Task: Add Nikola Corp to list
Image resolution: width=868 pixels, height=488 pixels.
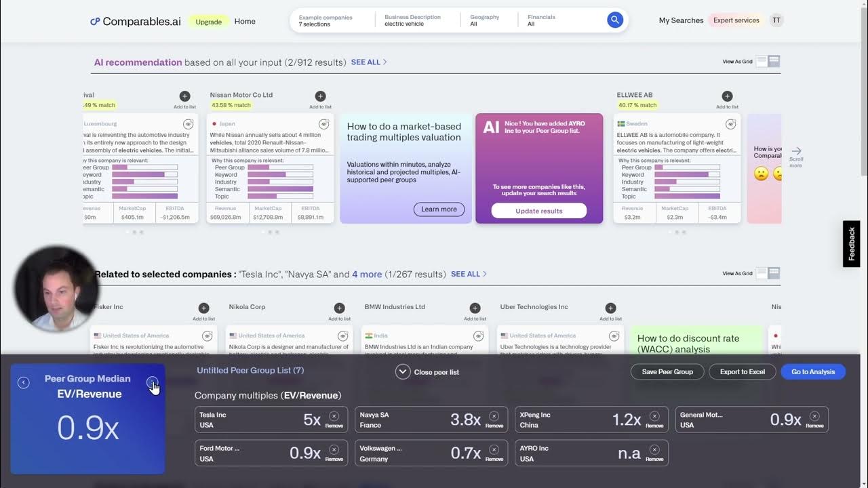Action: [x=339, y=308]
